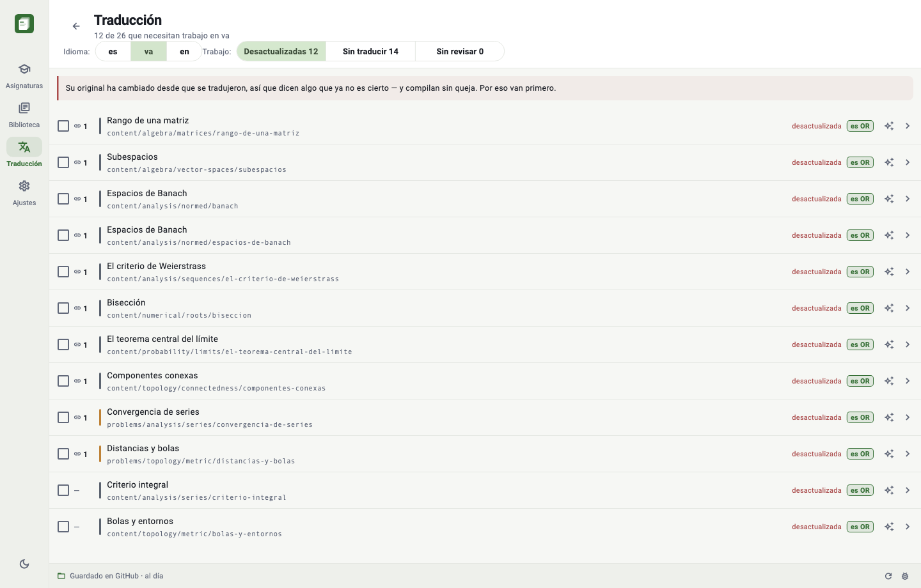Open Biblioteca in the sidebar

[24, 114]
